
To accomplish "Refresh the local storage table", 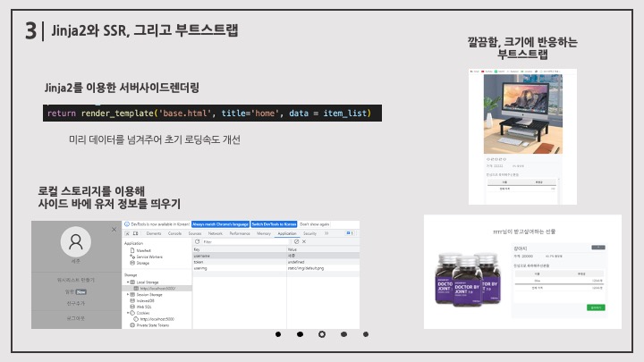I will point(197,241).
